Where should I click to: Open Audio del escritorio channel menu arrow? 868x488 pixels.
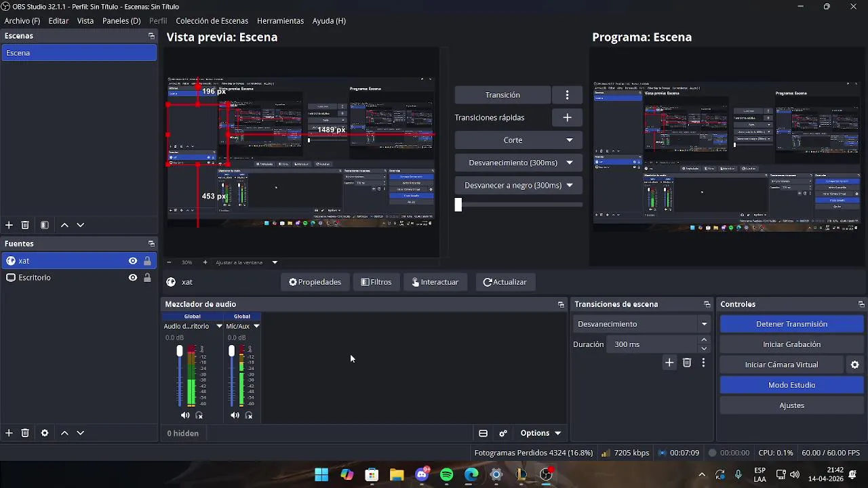pyautogui.click(x=219, y=326)
